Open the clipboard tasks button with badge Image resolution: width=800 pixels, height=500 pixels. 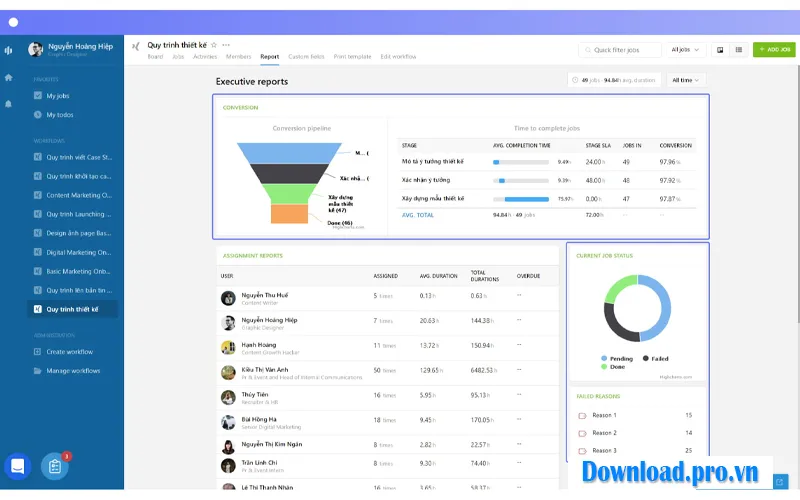(x=55, y=466)
